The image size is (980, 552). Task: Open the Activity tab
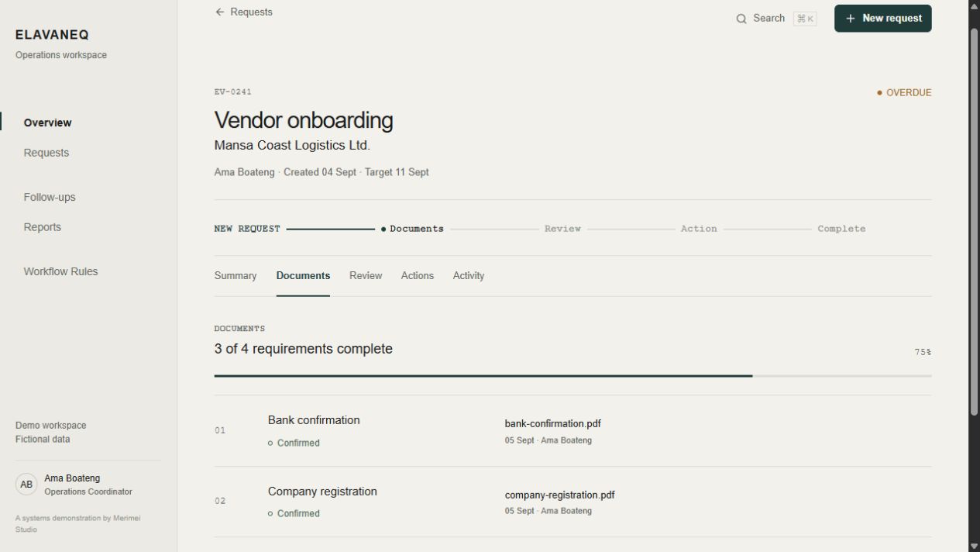pyautogui.click(x=469, y=276)
